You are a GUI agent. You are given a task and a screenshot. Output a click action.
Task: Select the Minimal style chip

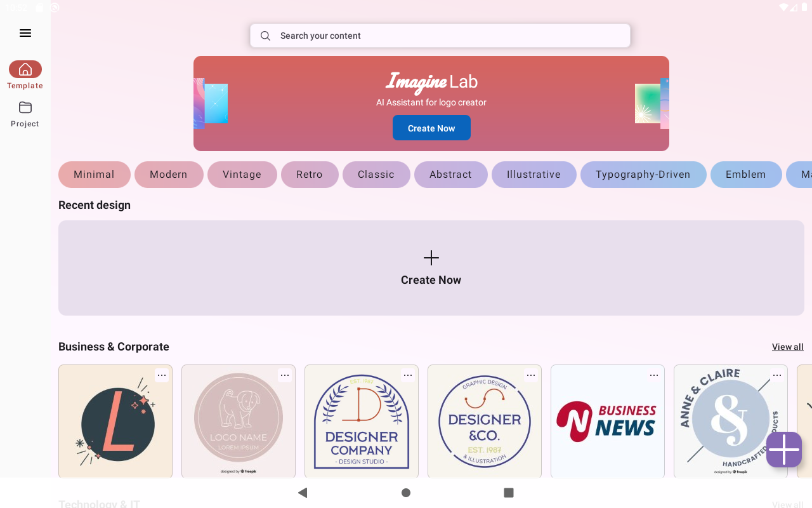tap(95, 175)
